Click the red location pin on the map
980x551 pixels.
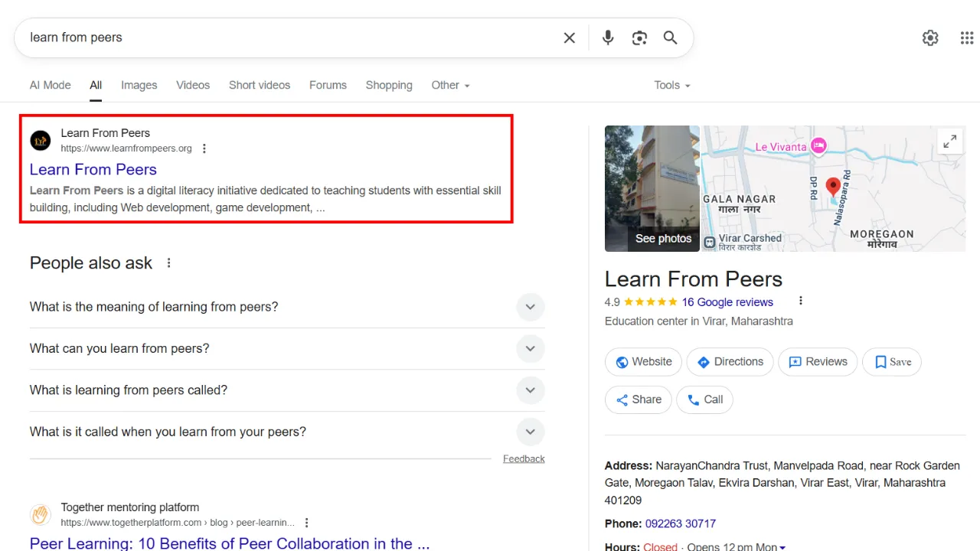coord(834,186)
